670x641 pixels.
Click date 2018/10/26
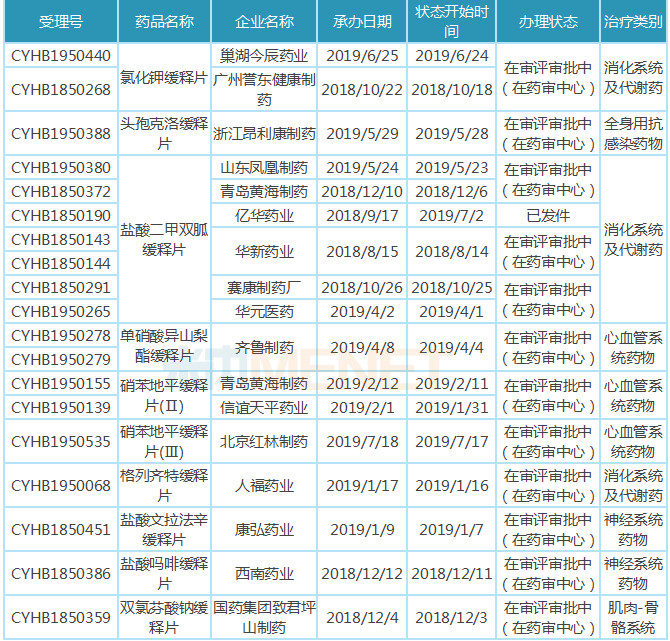pos(362,288)
